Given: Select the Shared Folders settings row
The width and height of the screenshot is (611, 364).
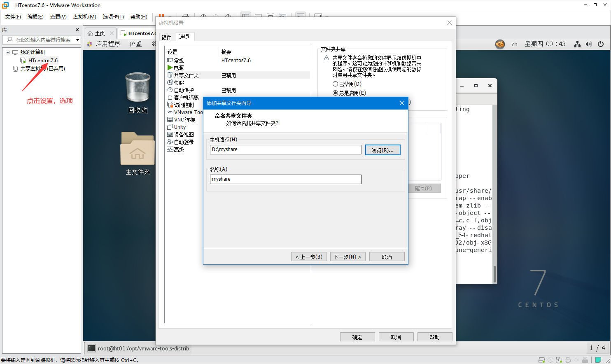Looking at the screenshot, I should pyautogui.click(x=238, y=75).
